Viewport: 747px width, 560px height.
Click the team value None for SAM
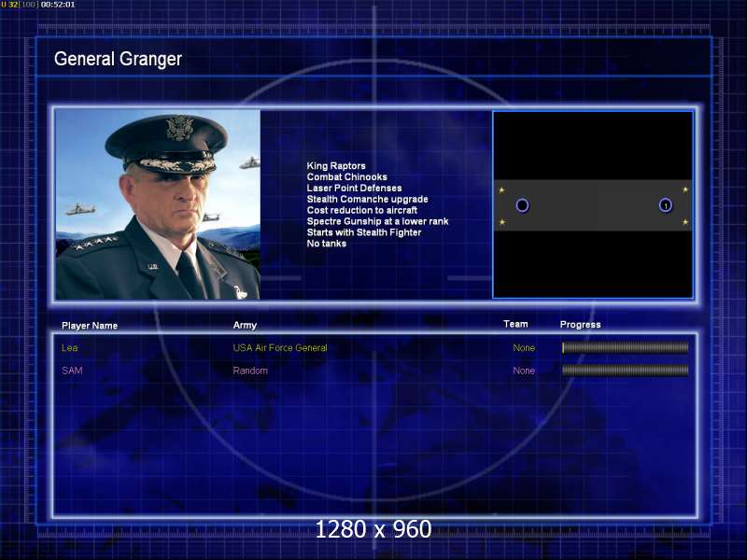[x=524, y=371]
